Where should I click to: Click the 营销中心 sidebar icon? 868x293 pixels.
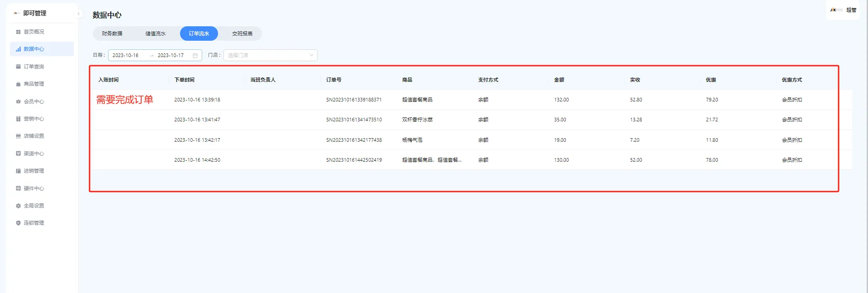click(18, 119)
